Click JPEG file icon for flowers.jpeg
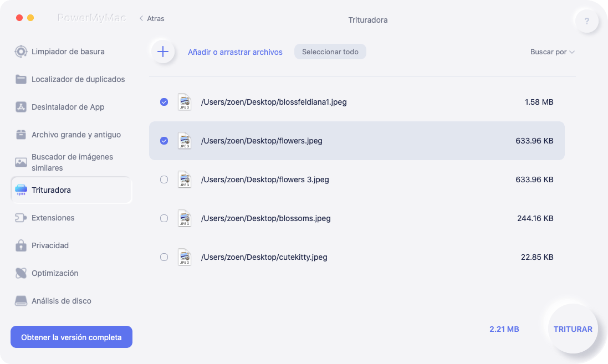Image resolution: width=608 pixels, height=364 pixels. tap(185, 141)
